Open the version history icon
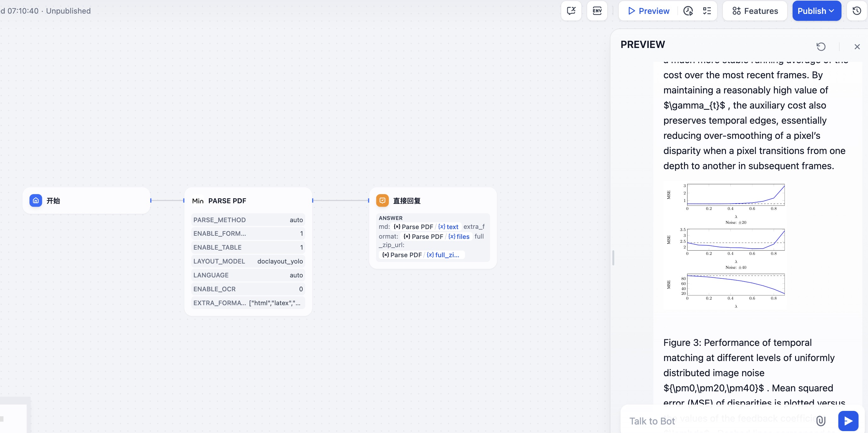Viewport: 868px width, 433px height. (857, 11)
